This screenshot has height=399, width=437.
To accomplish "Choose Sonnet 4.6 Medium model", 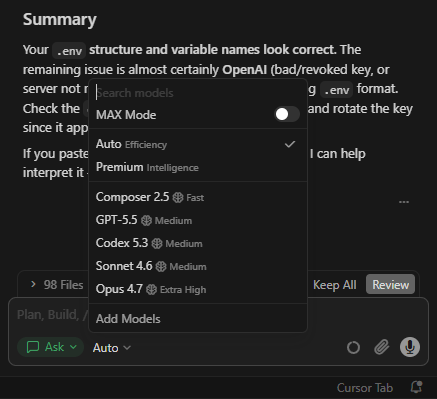I will pyautogui.click(x=198, y=266).
